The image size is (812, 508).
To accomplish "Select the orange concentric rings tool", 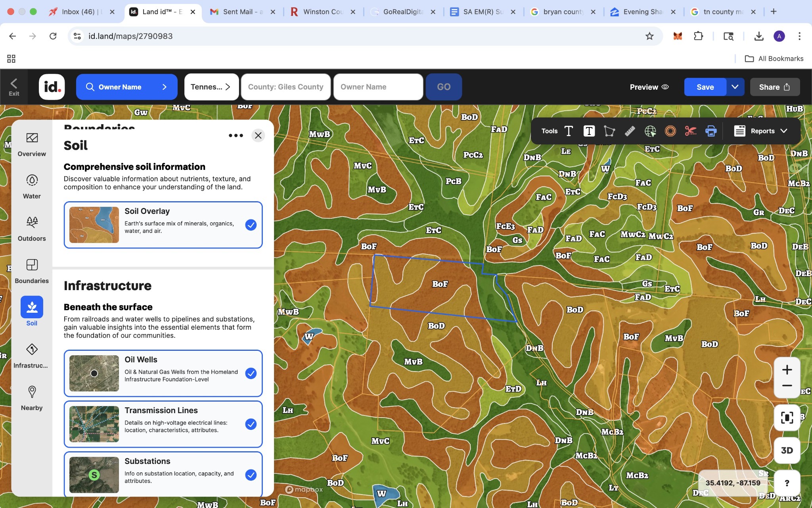I will 670,131.
